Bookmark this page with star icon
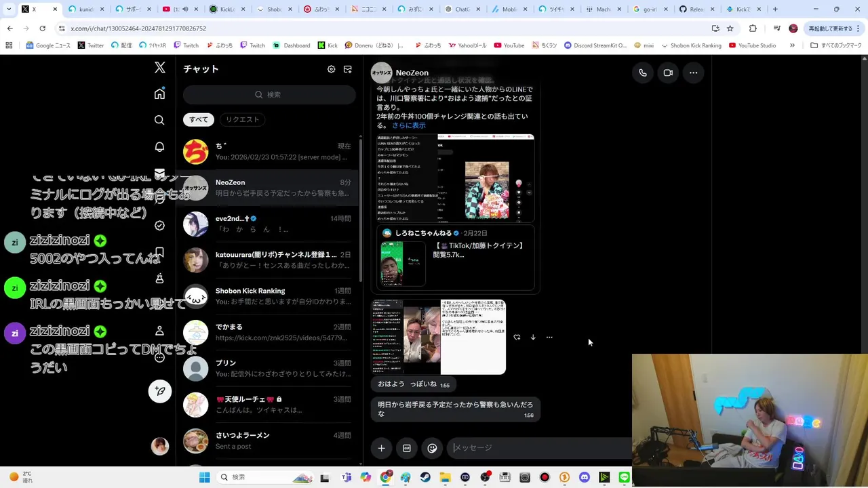 (730, 28)
